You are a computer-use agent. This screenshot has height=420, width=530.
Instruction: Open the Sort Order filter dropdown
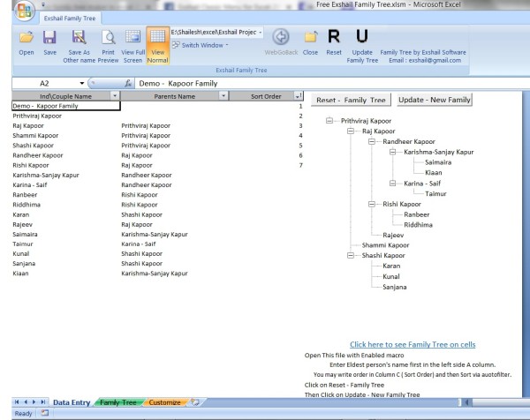tap(298, 94)
